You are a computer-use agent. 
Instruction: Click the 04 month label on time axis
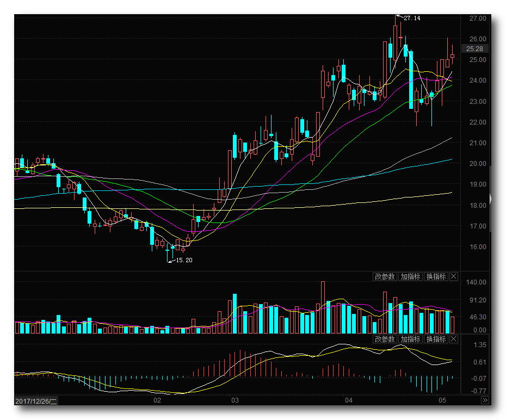(x=349, y=401)
